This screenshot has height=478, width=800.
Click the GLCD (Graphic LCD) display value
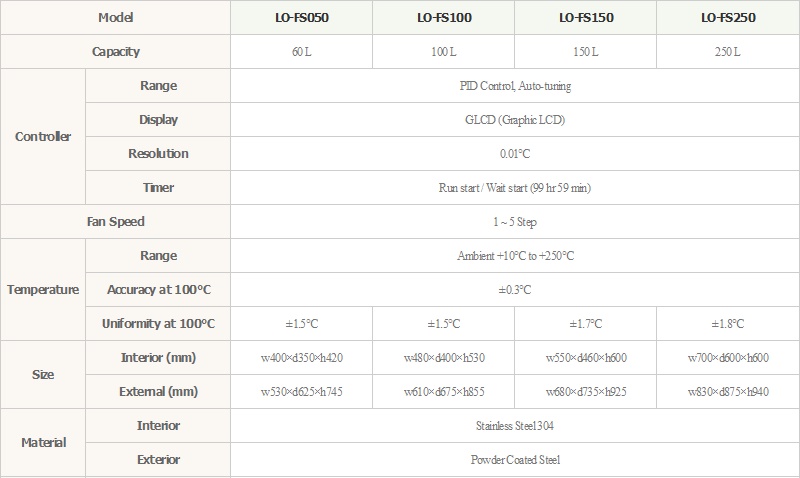click(515, 120)
